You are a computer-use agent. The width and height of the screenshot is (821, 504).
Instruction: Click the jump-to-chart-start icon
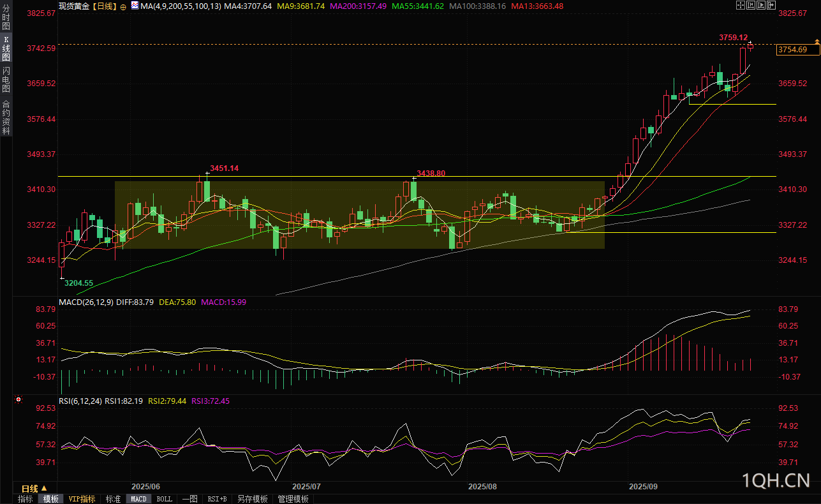click(x=750, y=5)
